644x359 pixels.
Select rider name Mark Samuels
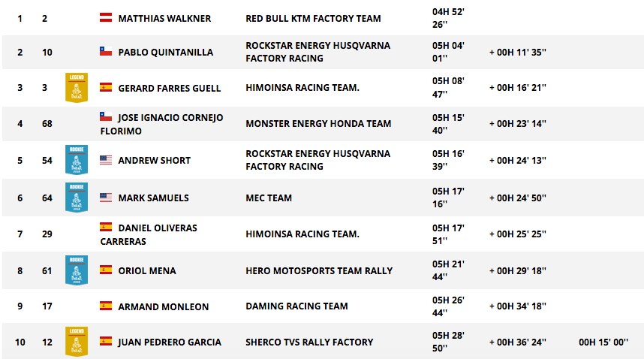pos(154,198)
